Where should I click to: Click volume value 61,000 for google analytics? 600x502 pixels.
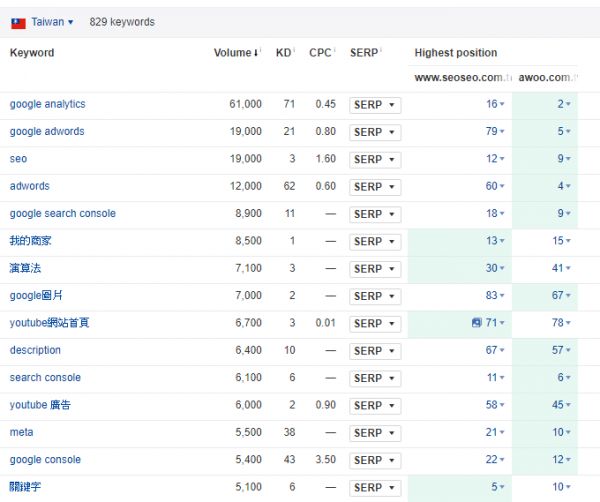[245, 104]
